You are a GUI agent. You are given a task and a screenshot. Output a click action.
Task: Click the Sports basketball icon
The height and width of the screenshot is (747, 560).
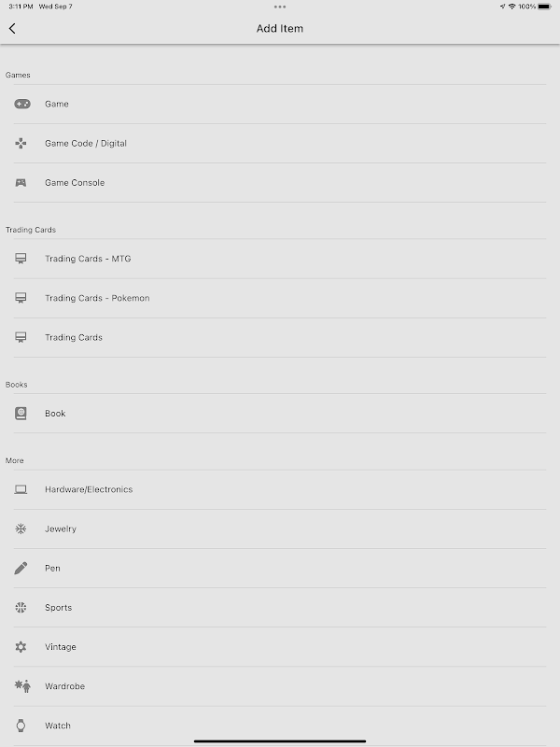[x=21, y=607]
